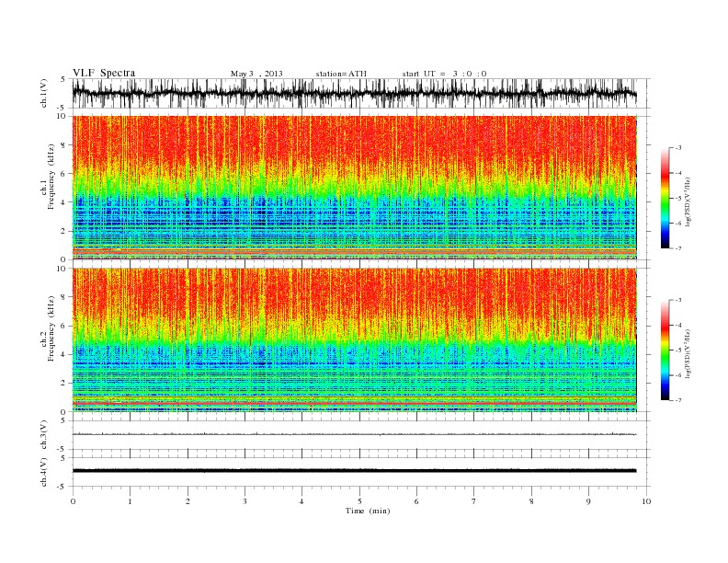The height and width of the screenshot is (563, 728).
Task: Click the 'station=ATH' label
Action: pos(341,74)
